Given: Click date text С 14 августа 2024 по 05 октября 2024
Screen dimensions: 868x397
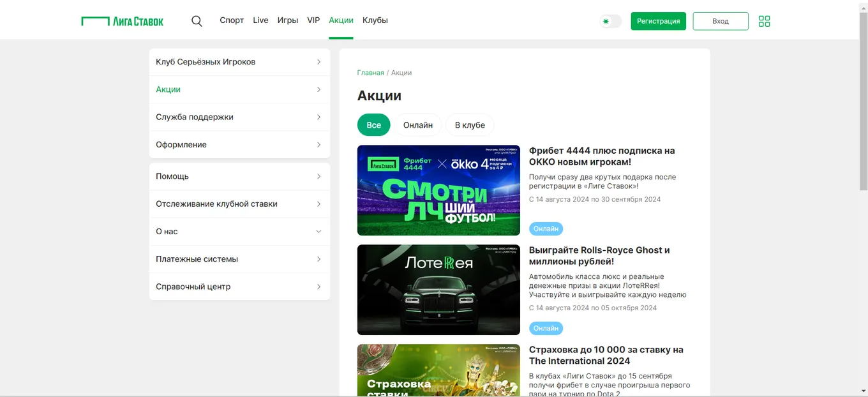Looking at the screenshot, I should point(593,308).
